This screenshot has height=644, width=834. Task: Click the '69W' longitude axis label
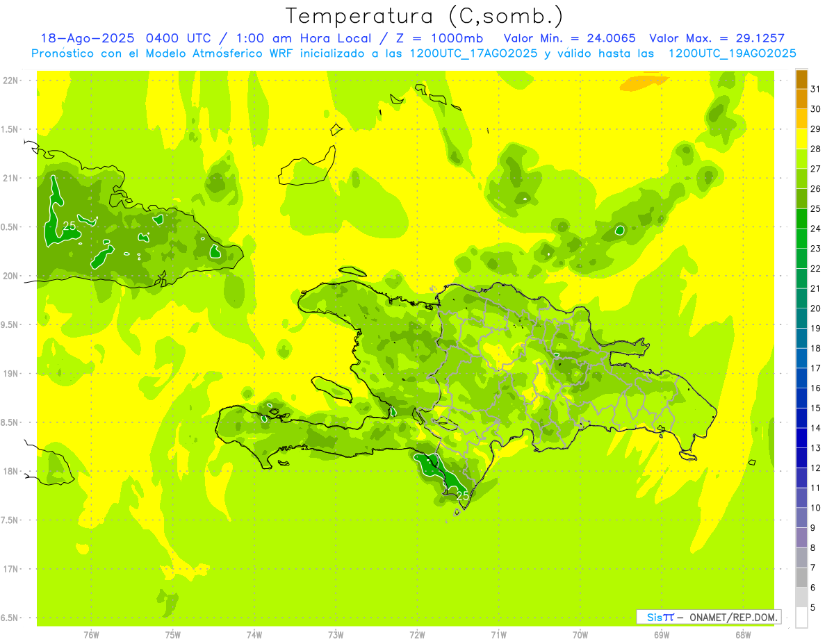(662, 635)
